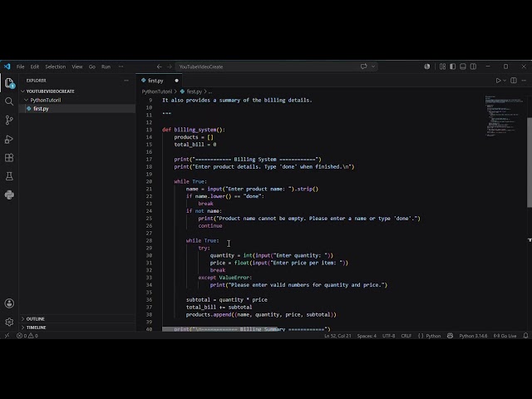Close first.py tab via unsaved dot
532x399 pixels.
[x=176, y=81]
